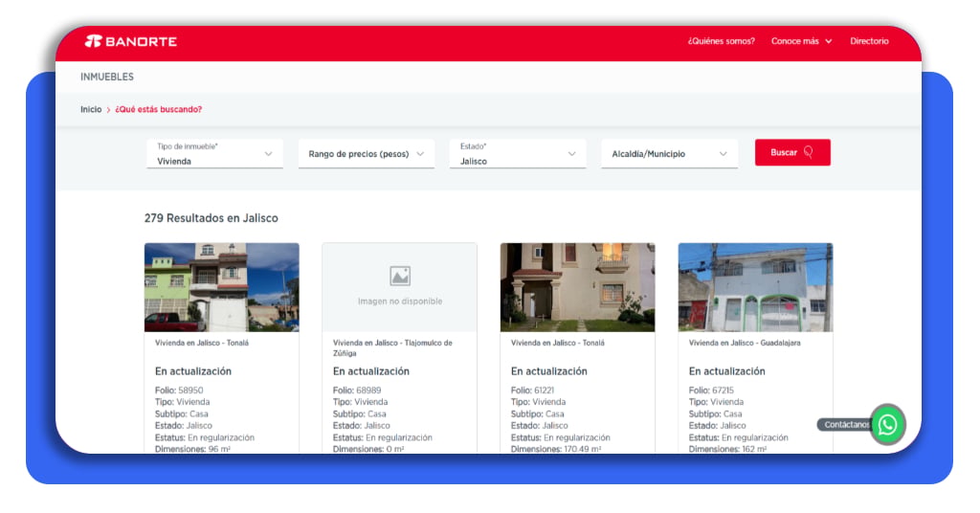980x513 pixels.
Task: Open Tipo de inmueble dropdown
Action: pyautogui.click(x=214, y=154)
